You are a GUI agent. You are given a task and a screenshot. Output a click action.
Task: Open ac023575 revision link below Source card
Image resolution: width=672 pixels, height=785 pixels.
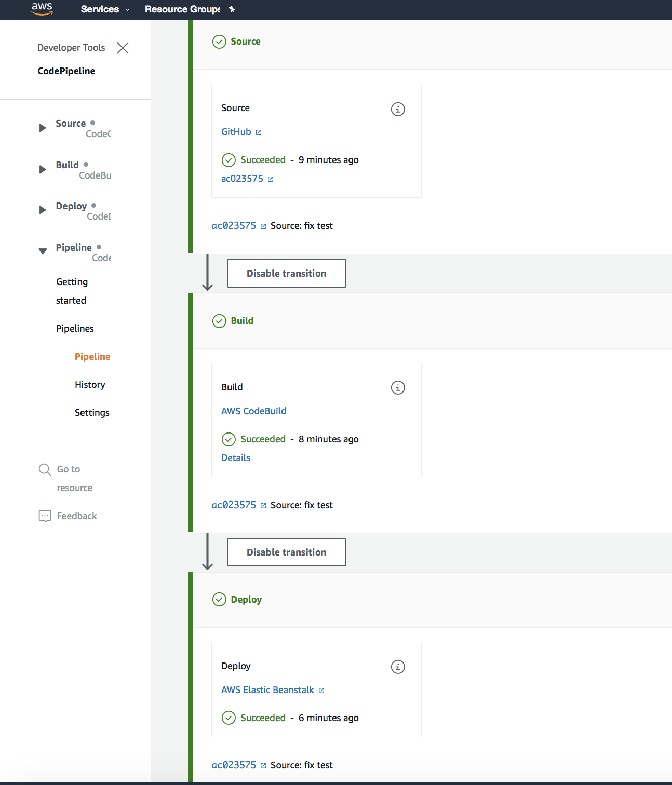tap(234, 226)
